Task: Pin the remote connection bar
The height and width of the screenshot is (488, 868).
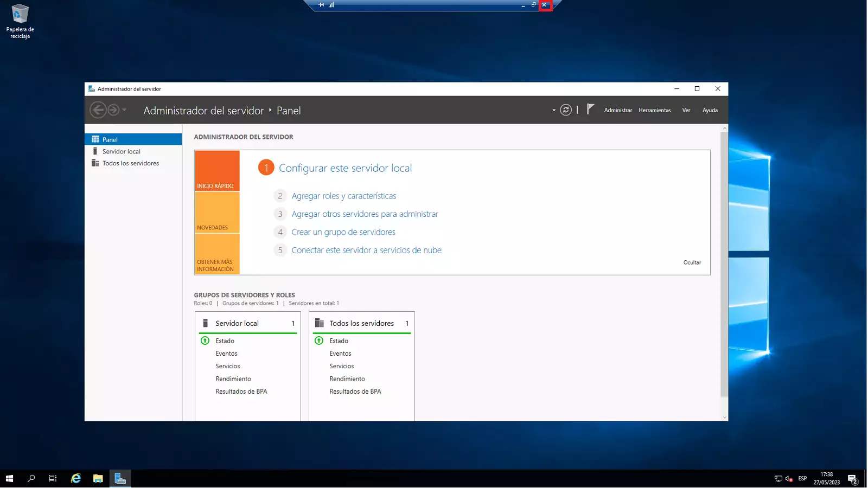Action: tap(321, 5)
